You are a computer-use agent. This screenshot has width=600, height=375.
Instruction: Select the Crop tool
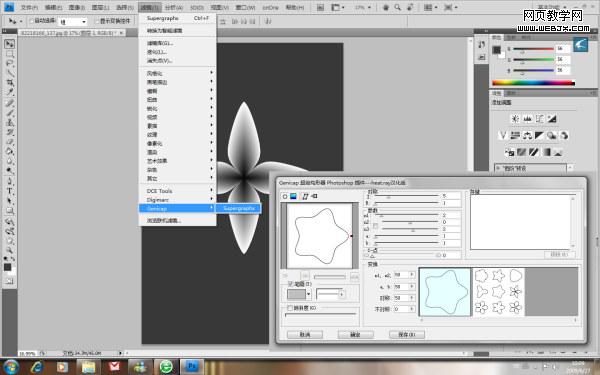coord(10,83)
